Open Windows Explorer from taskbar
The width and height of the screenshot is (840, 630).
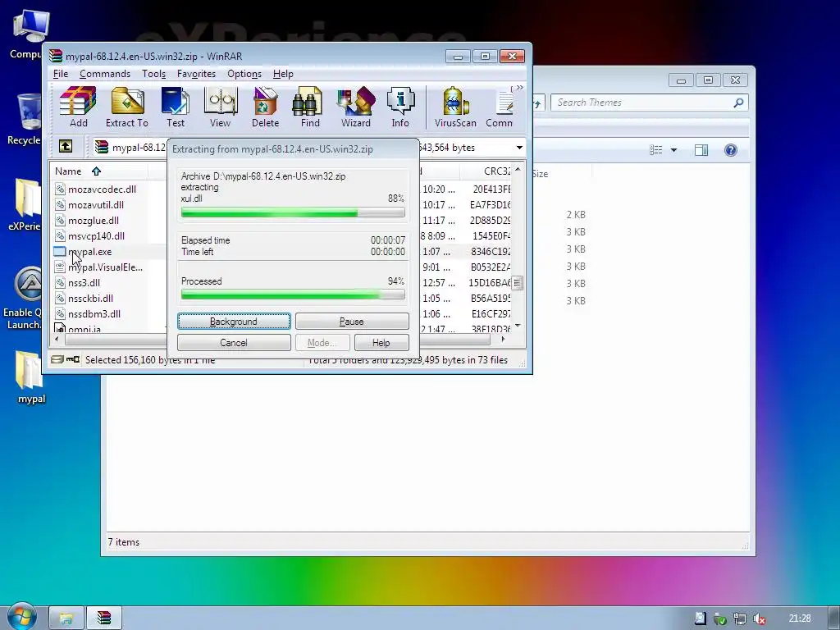66,619
